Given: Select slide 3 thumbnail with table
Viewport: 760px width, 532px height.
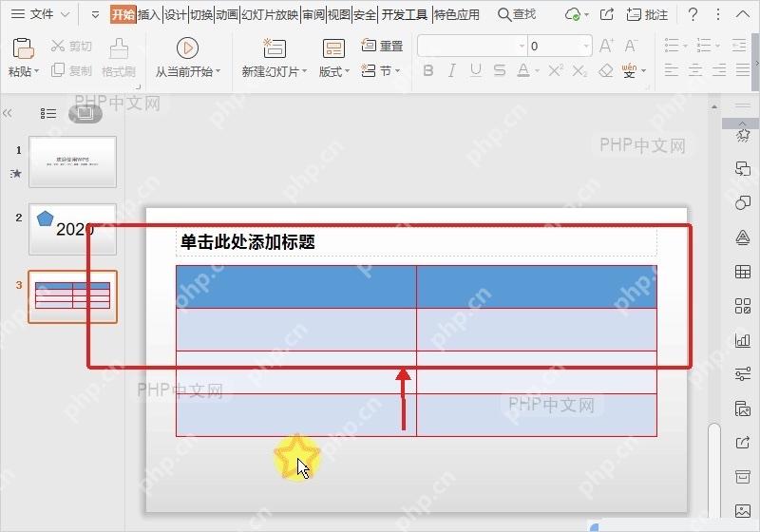Looking at the screenshot, I should [73, 296].
